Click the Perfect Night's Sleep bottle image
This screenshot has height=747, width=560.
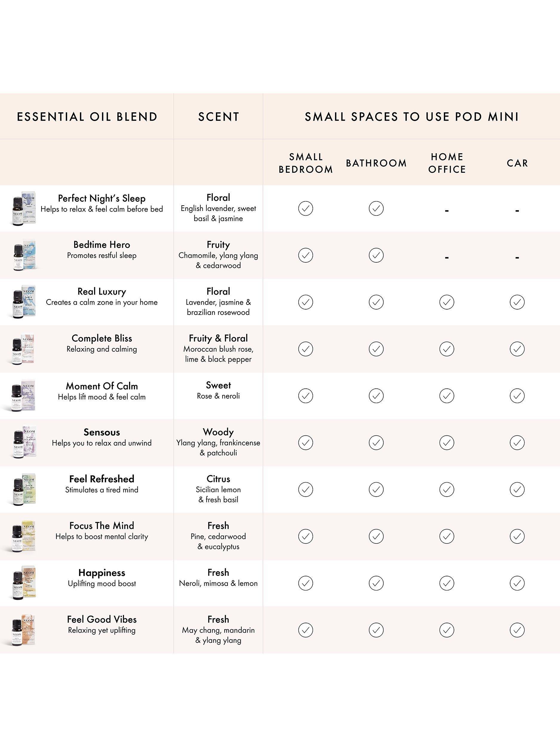(24, 208)
